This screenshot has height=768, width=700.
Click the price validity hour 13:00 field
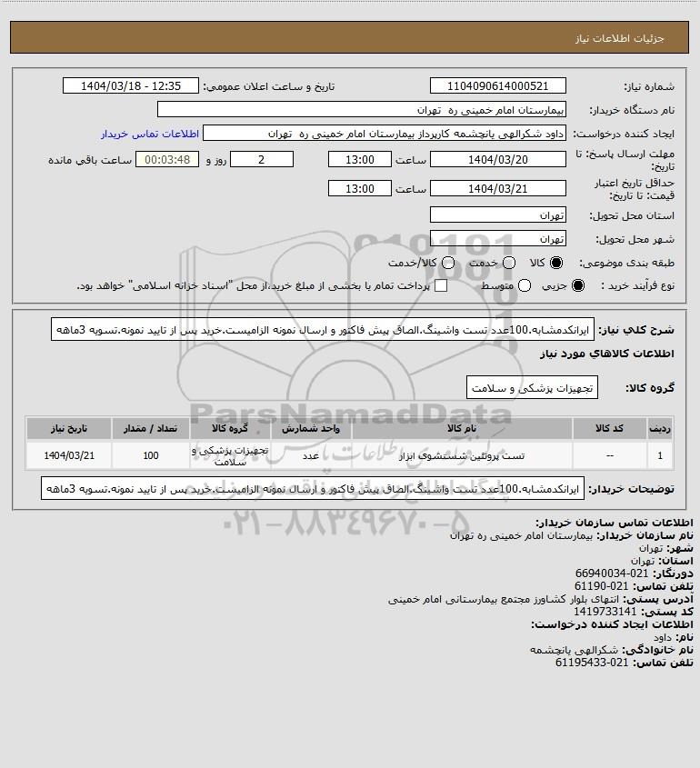coord(360,188)
